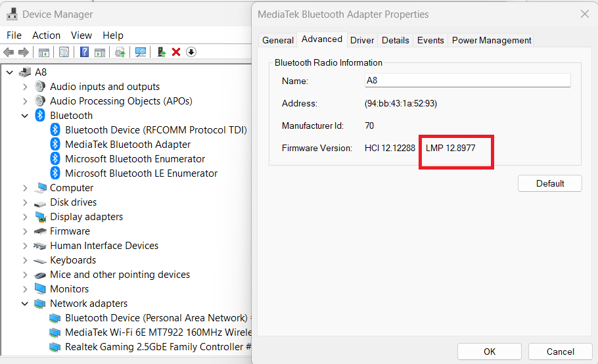Switch to the Driver tab

pyautogui.click(x=362, y=40)
